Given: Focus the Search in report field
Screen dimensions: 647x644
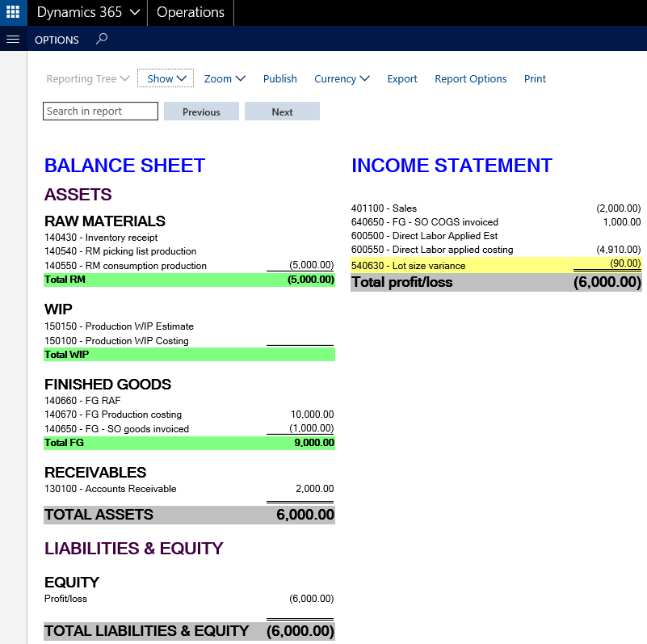Looking at the screenshot, I should (100, 112).
